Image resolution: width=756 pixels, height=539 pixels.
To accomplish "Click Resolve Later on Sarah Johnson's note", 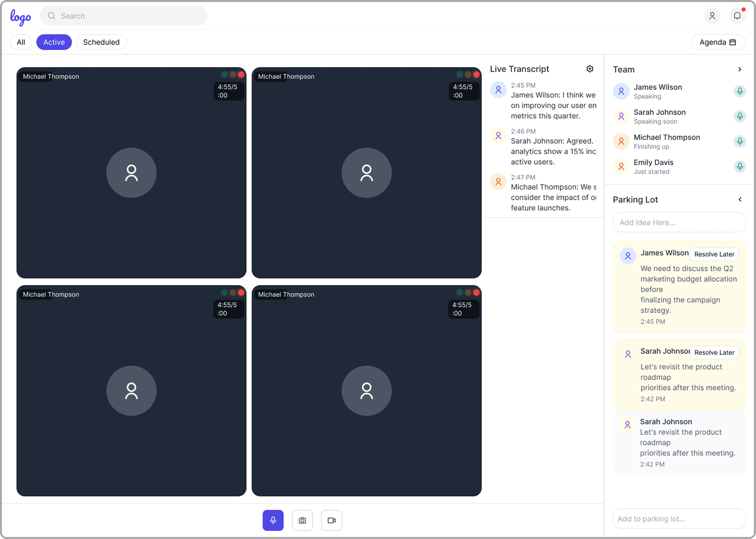I will (x=714, y=352).
